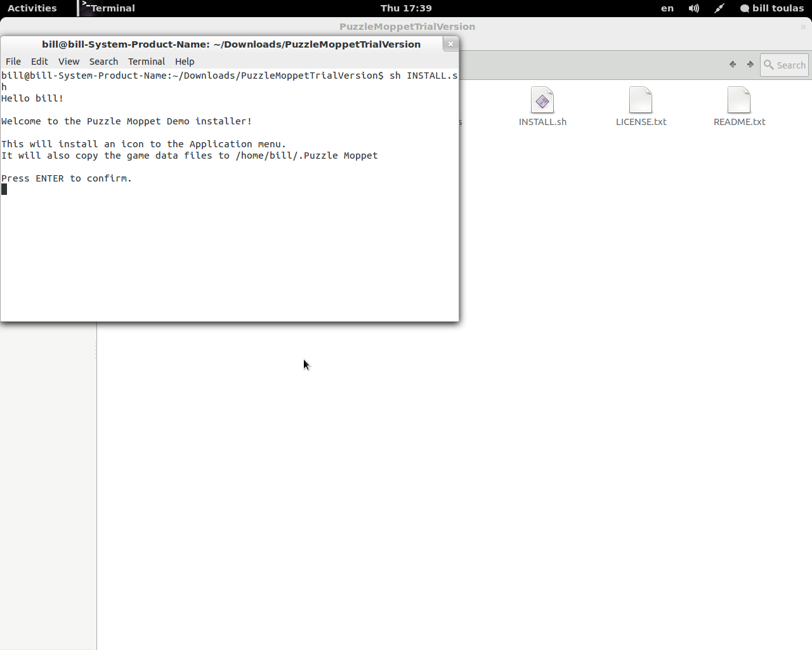Click 'This will install an icon' line
The width and height of the screenshot is (812, 650).
143,144
